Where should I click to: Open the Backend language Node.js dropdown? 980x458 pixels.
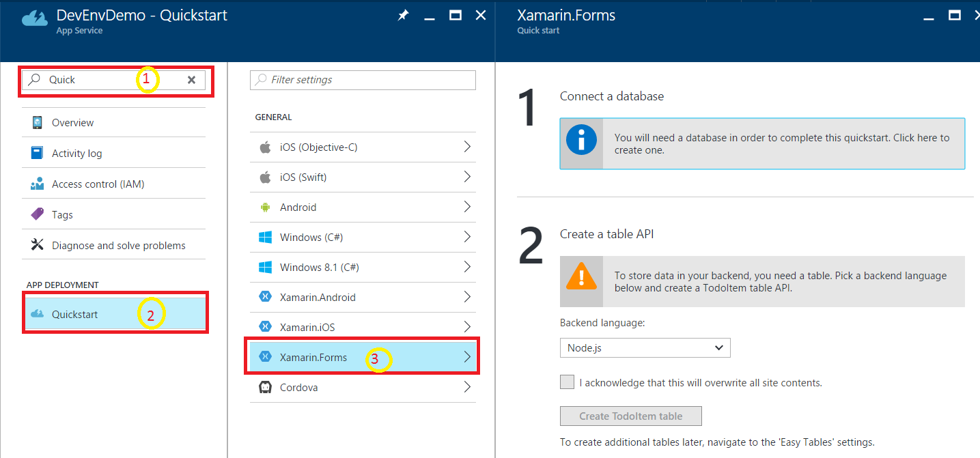click(x=645, y=348)
